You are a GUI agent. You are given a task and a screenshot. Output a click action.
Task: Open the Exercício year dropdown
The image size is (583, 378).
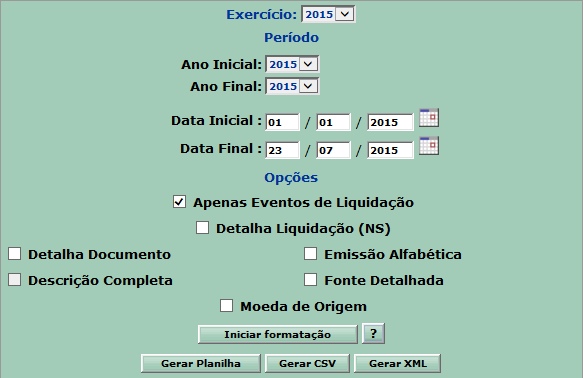[328, 14]
